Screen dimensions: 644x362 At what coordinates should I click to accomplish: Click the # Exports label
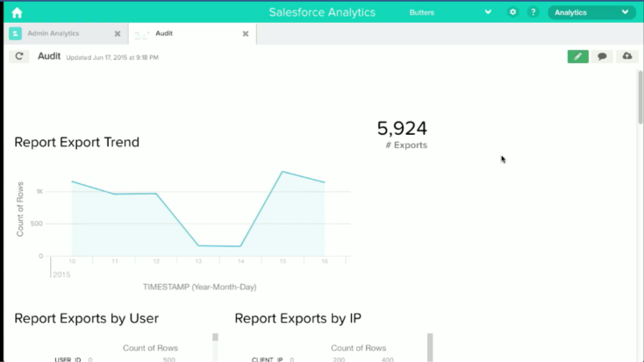pyautogui.click(x=406, y=146)
